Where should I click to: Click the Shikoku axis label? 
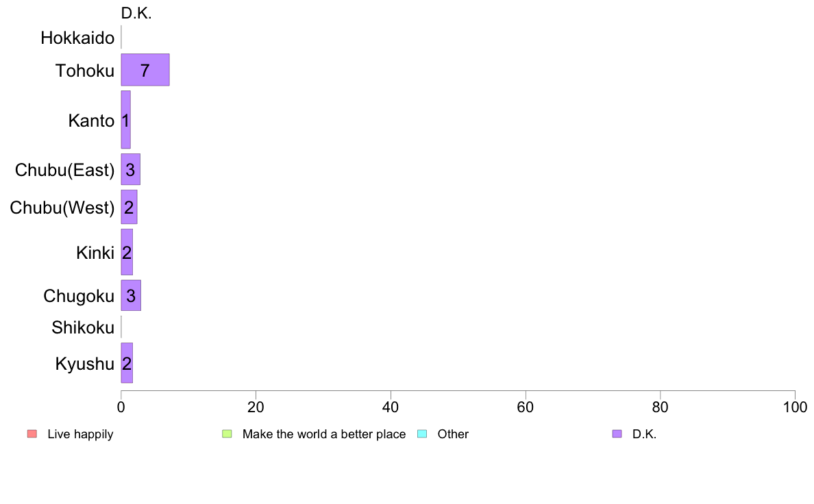(x=83, y=328)
